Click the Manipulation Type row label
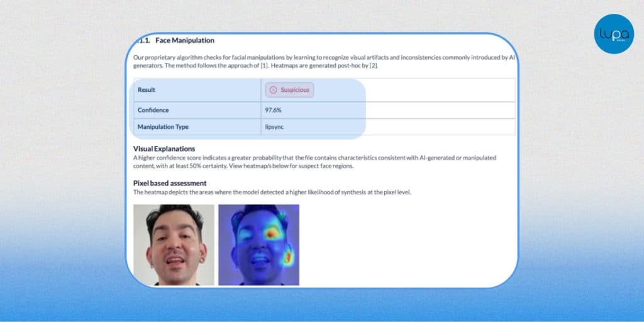 163,127
